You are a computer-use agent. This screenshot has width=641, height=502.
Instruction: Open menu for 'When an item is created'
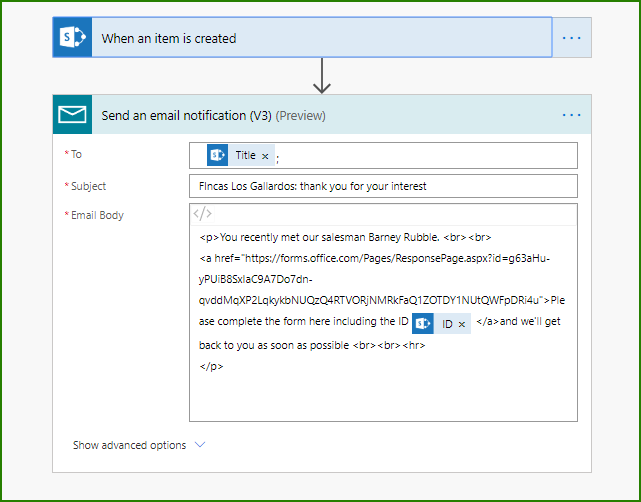coord(572,38)
